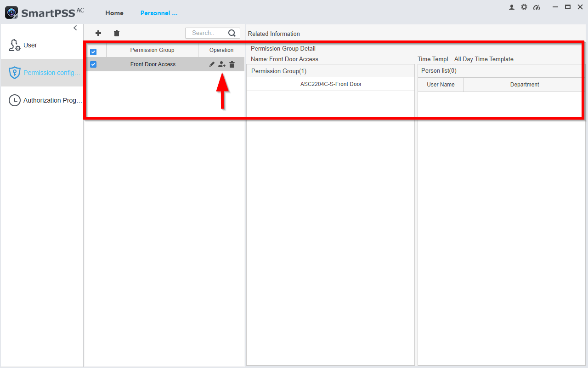Open add person icon for Front Door Access
Image resolution: width=588 pixels, height=368 pixels.
click(x=222, y=64)
